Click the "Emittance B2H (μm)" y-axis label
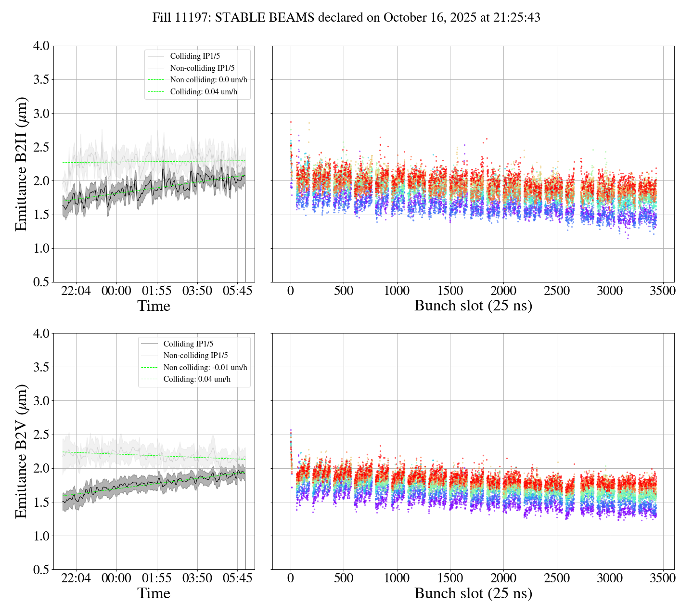The image size is (693, 616). coord(21,164)
